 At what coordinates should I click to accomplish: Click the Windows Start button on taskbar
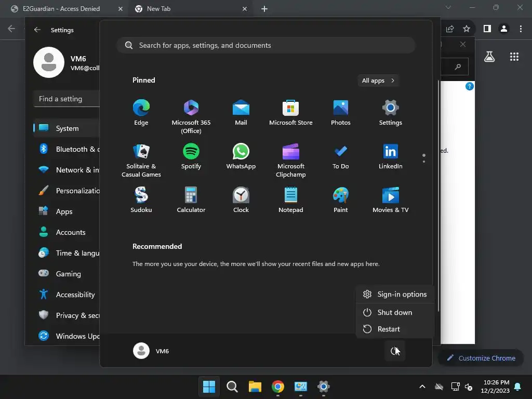(x=209, y=387)
